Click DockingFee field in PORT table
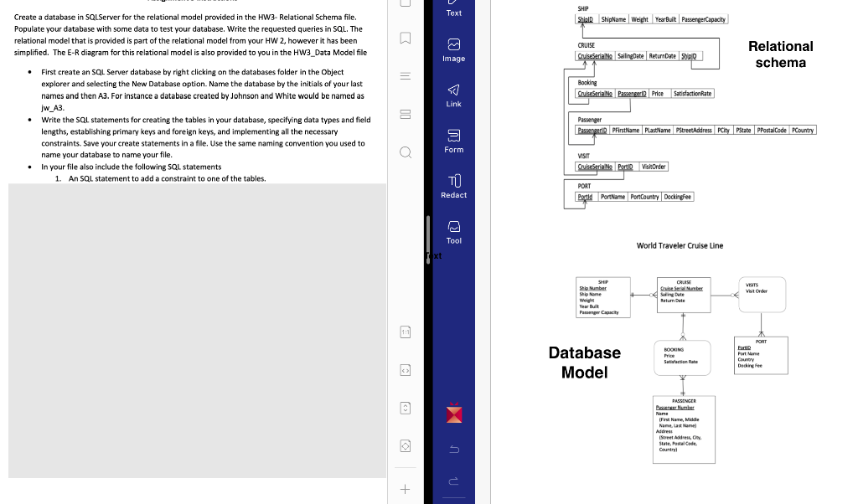858x504 pixels. click(x=677, y=197)
